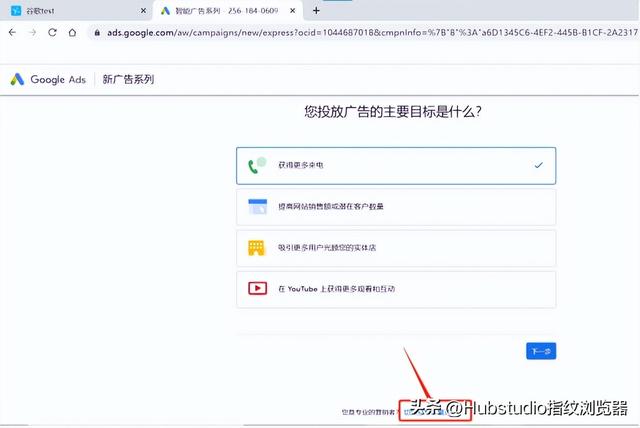Close the 谷歌test tab
This screenshot has width=640, height=428.
pos(143,11)
